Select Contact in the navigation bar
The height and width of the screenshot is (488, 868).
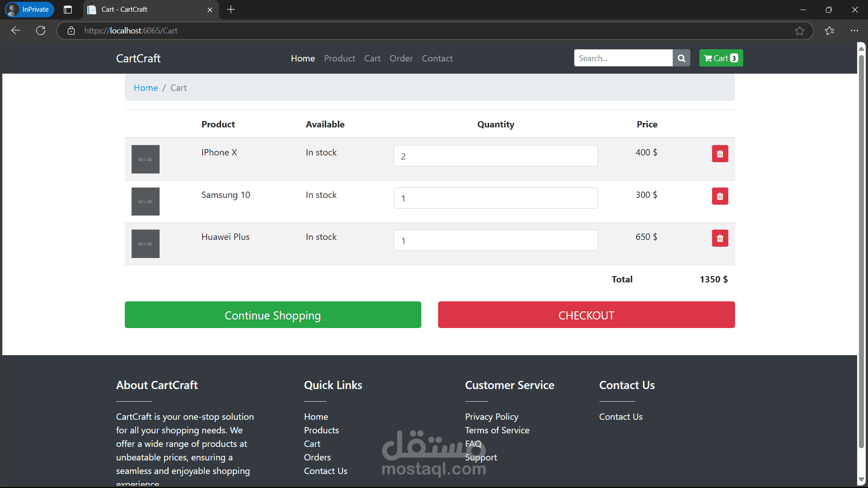(x=437, y=58)
